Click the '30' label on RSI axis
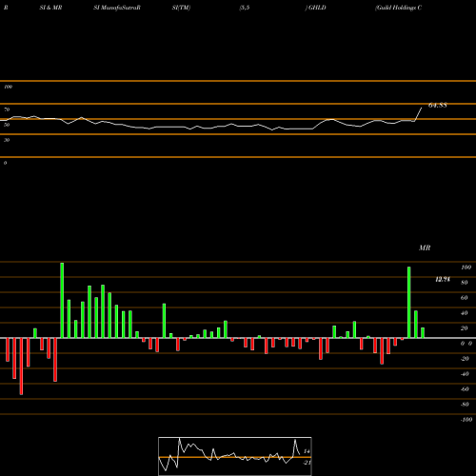Screen dimensions: 476x476 coord(7,140)
